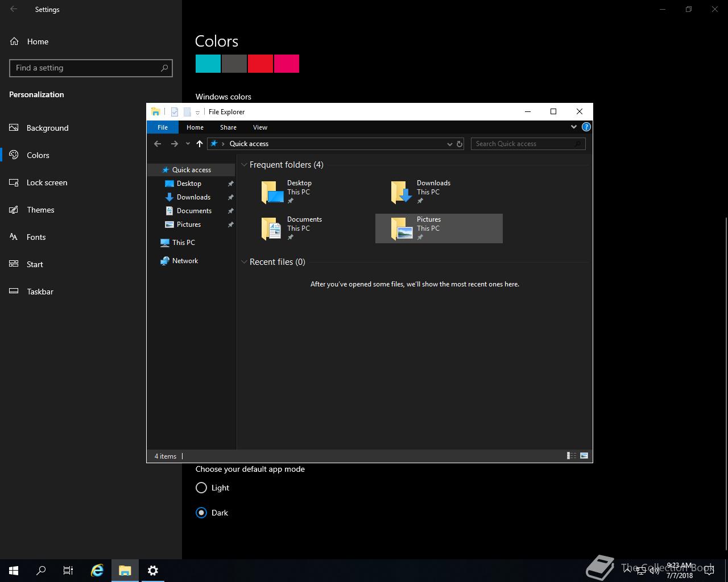728x582 pixels.
Task: Select Downloads in navigation pane
Action: [191, 197]
